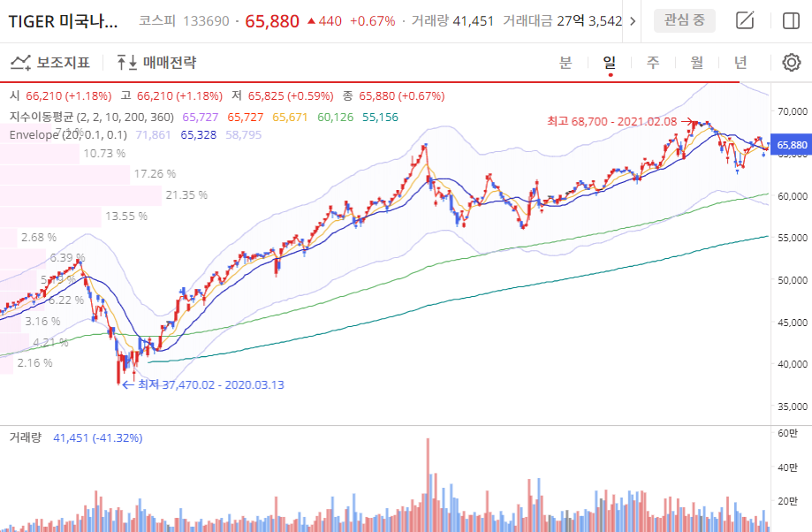Click the 21.35 % volume profile bar

[80, 195]
